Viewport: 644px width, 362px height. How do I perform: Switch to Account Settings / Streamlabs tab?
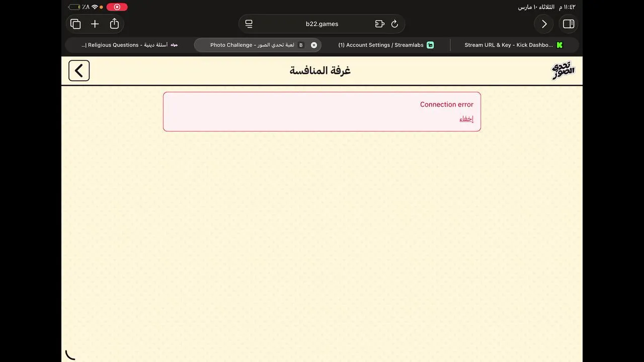[386, 45]
